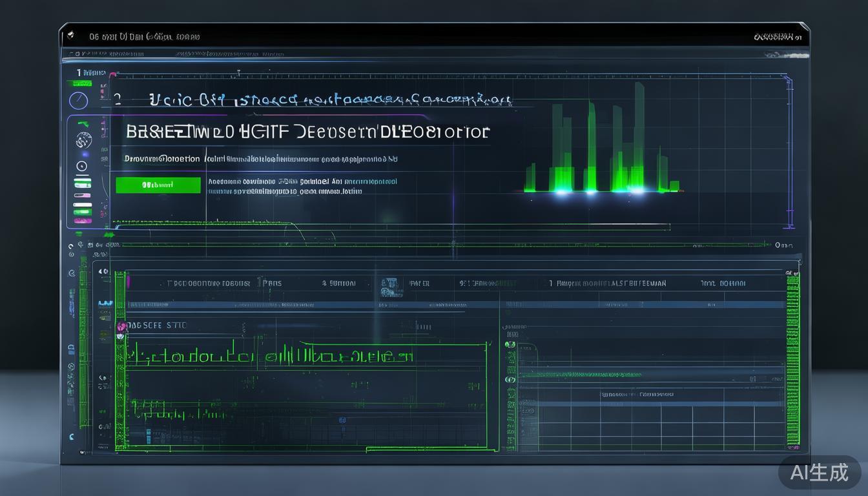
Task: Click the pink round marker beside waveform track
Action: tap(121, 328)
